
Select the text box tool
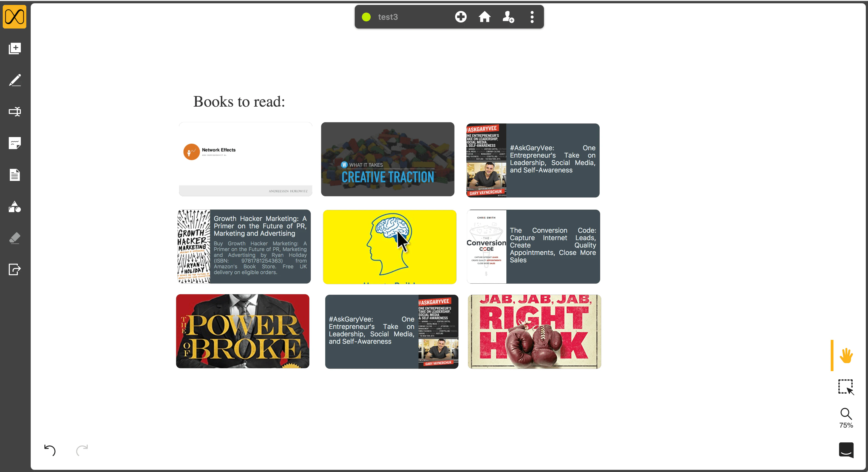click(x=15, y=112)
